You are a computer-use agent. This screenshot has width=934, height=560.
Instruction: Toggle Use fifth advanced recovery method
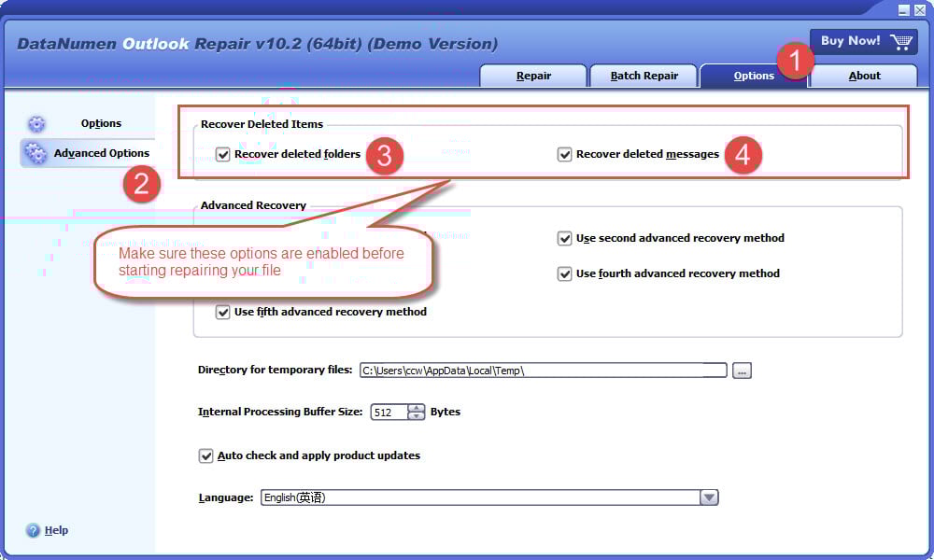pos(223,312)
